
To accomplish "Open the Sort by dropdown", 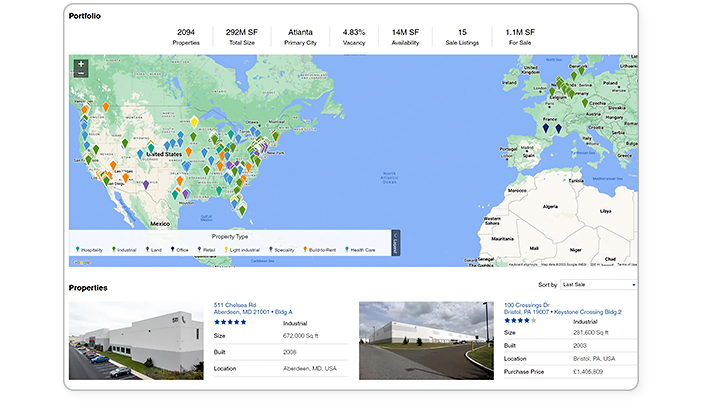I will pyautogui.click(x=599, y=285).
